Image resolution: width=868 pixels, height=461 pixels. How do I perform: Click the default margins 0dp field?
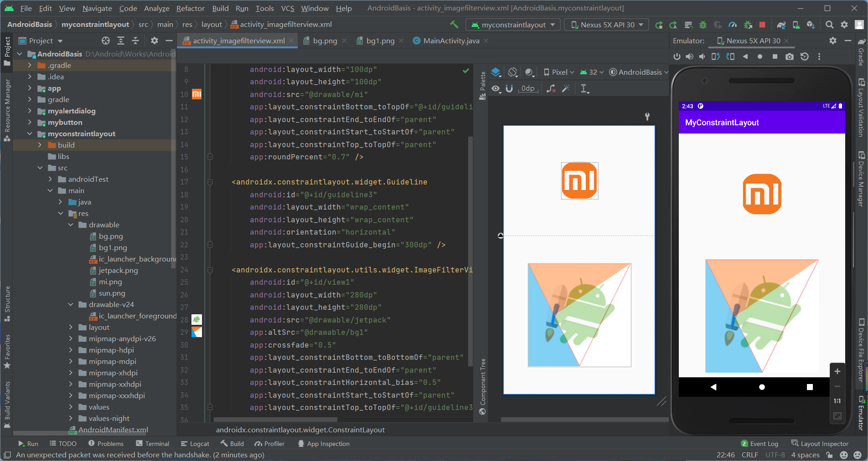(x=528, y=88)
